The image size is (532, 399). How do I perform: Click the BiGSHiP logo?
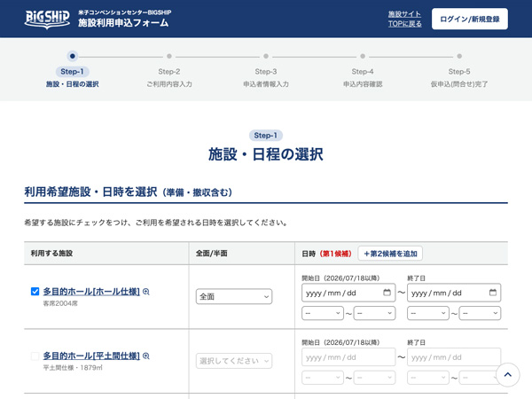click(x=47, y=19)
